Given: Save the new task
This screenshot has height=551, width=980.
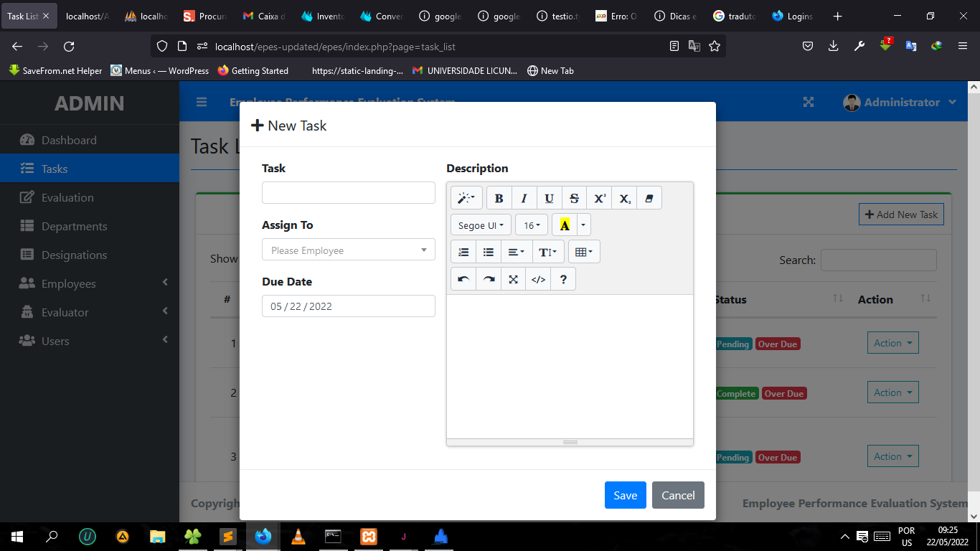Looking at the screenshot, I should (626, 495).
